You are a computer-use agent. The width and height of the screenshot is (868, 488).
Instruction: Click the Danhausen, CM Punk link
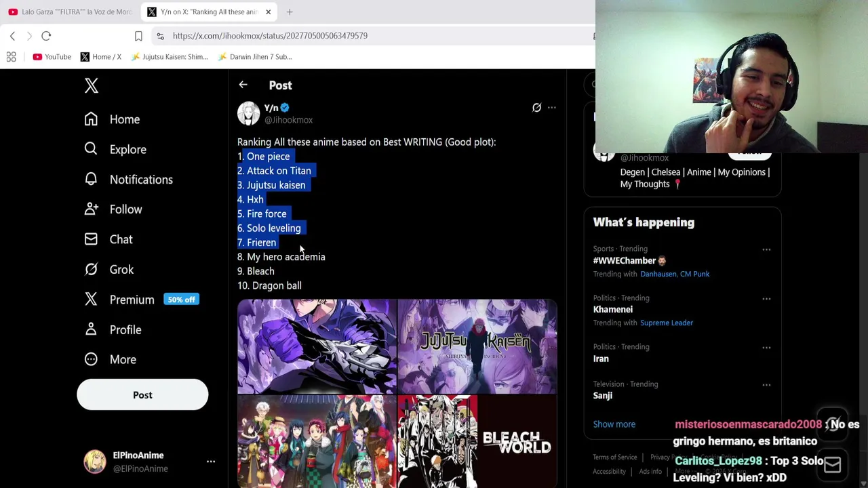[675, 274]
